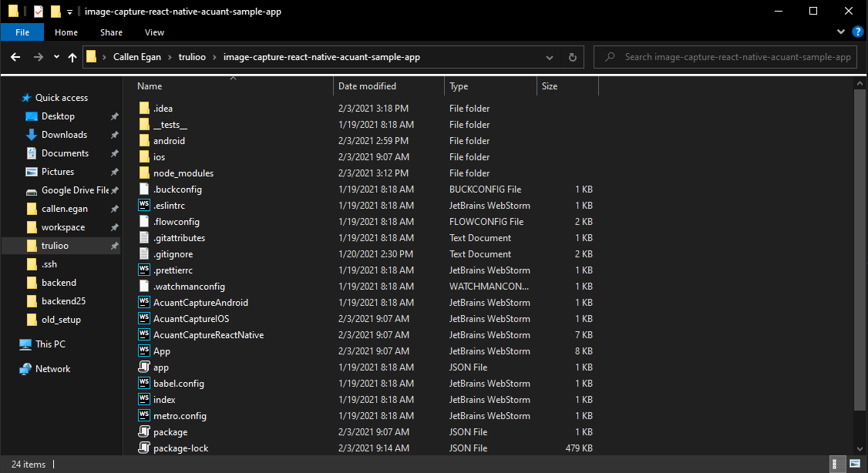Select This PC in navigation pane
The width and height of the screenshot is (868, 473).
point(52,344)
